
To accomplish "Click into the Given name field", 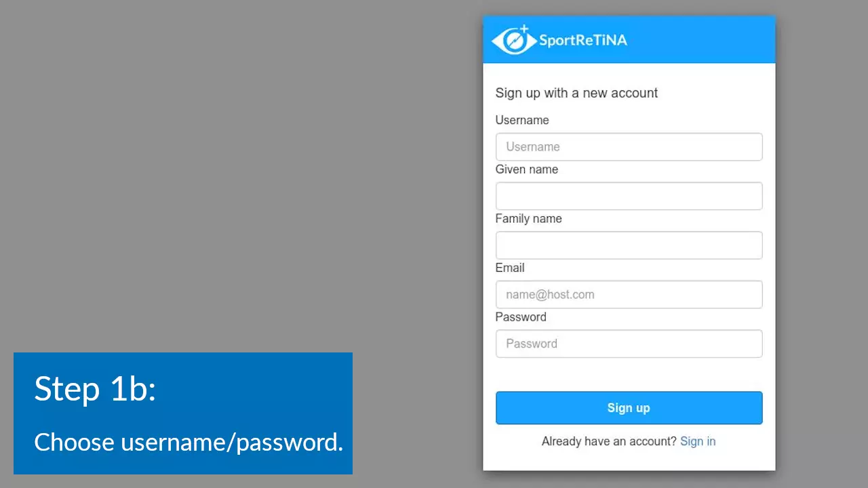I will pos(629,196).
